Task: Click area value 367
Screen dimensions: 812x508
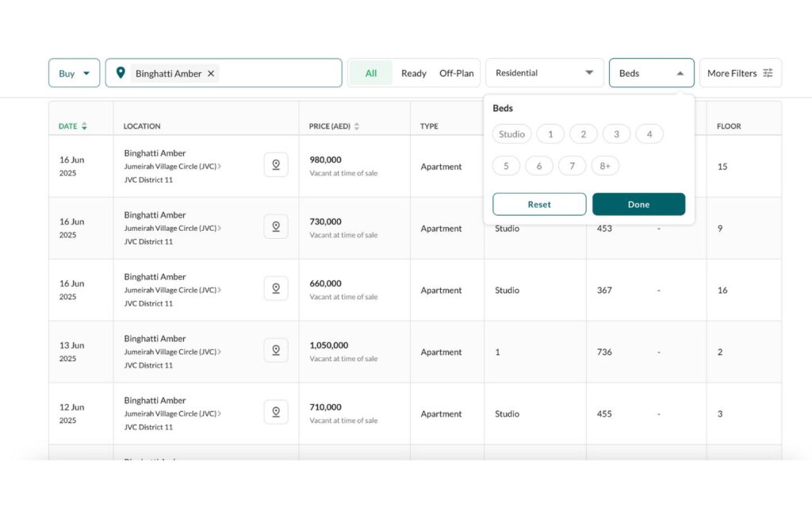Action: click(604, 291)
